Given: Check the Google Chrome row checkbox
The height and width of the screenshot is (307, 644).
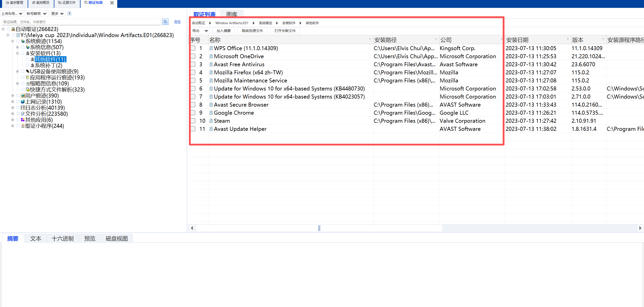Looking at the screenshot, I should coord(193,113).
